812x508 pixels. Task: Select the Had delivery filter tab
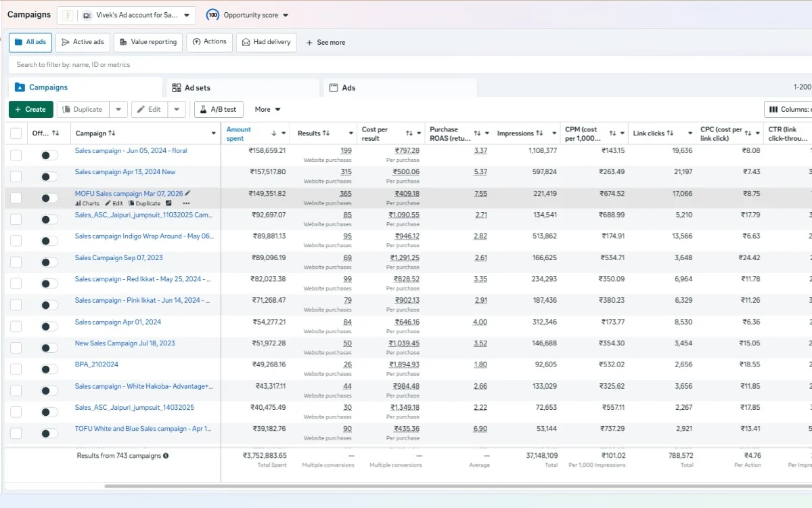point(266,42)
